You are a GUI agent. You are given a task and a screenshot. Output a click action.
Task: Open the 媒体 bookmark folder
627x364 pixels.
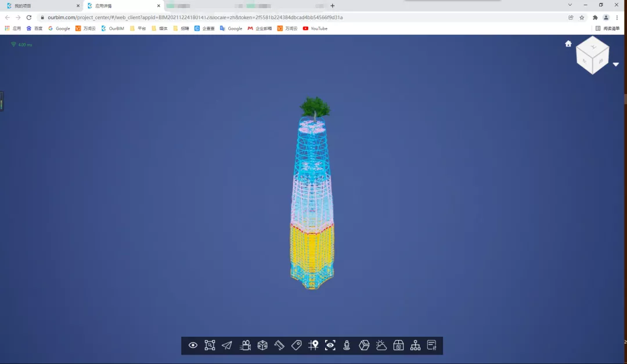[160, 28]
